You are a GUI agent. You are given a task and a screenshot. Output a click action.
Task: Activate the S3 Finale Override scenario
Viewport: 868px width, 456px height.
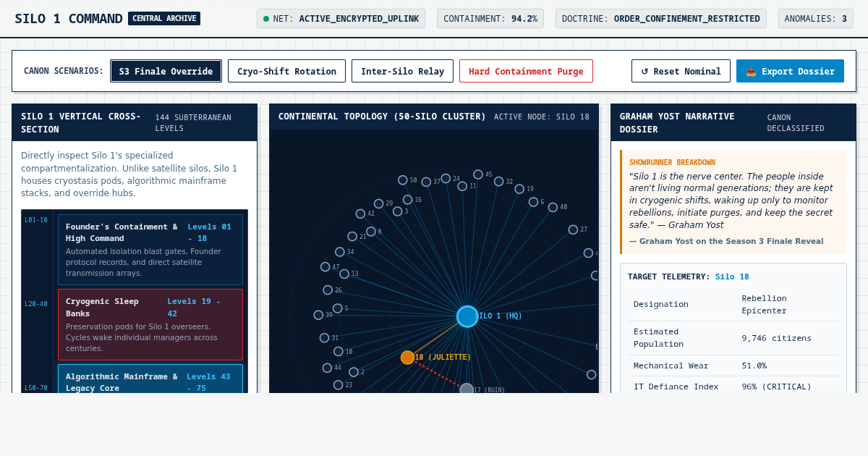166,71
